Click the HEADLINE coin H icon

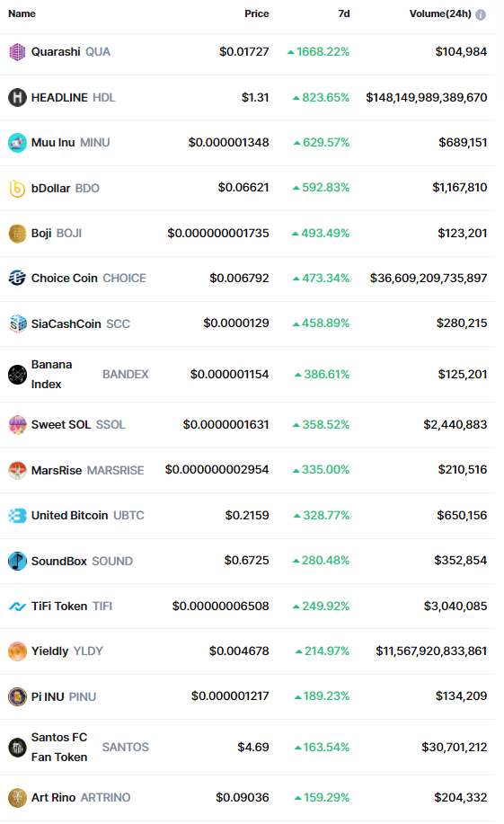tap(17, 98)
